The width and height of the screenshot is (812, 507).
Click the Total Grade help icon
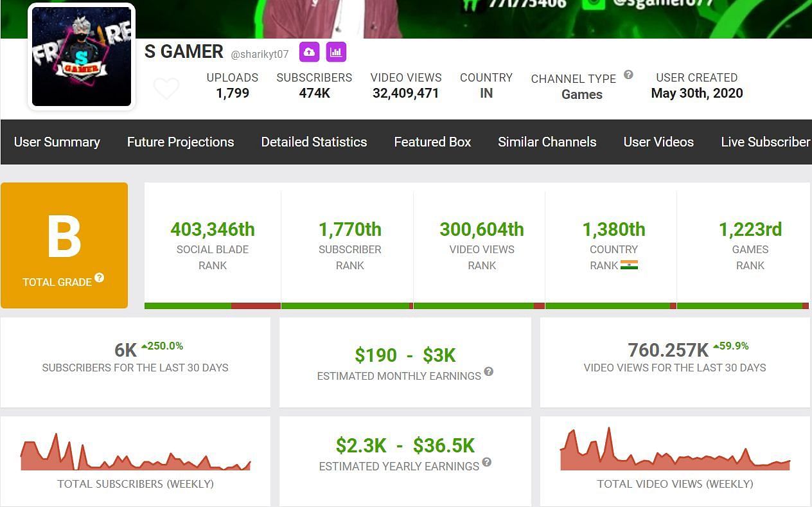coord(100,278)
